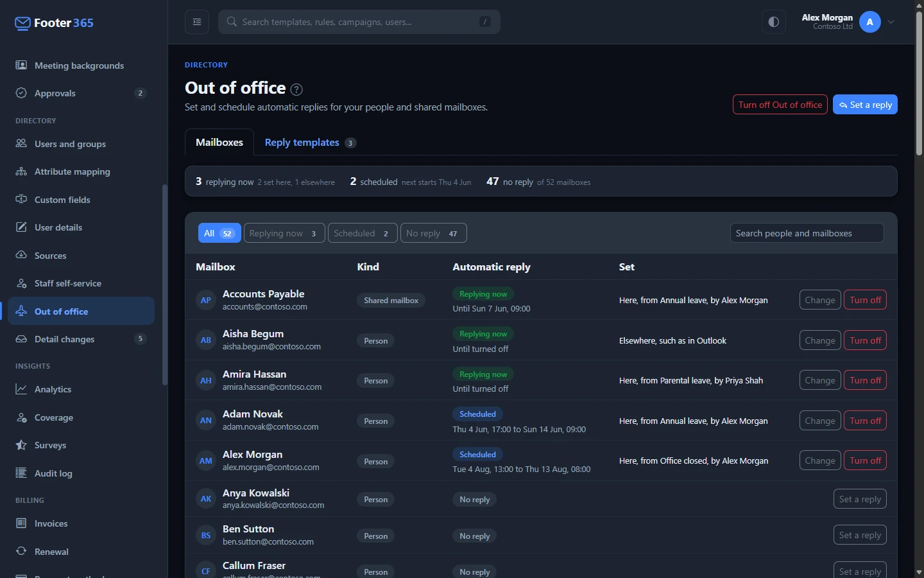
Task: Open User details via its pencil icon
Action: 21,227
